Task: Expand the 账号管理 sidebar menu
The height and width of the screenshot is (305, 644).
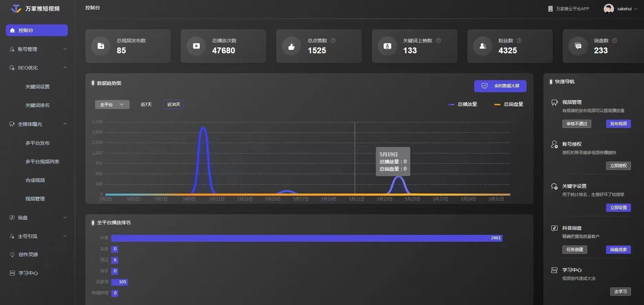Action: click(x=37, y=49)
